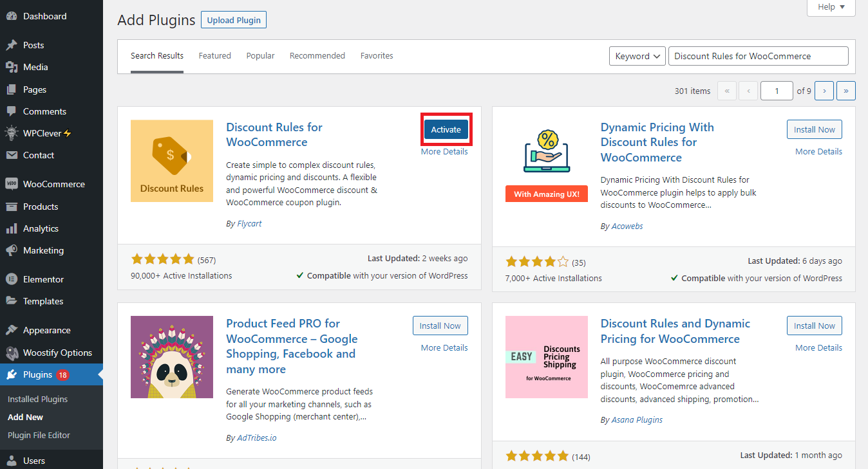Click the Acowebs author link
This screenshot has width=868, height=469.
[x=627, y=226]
